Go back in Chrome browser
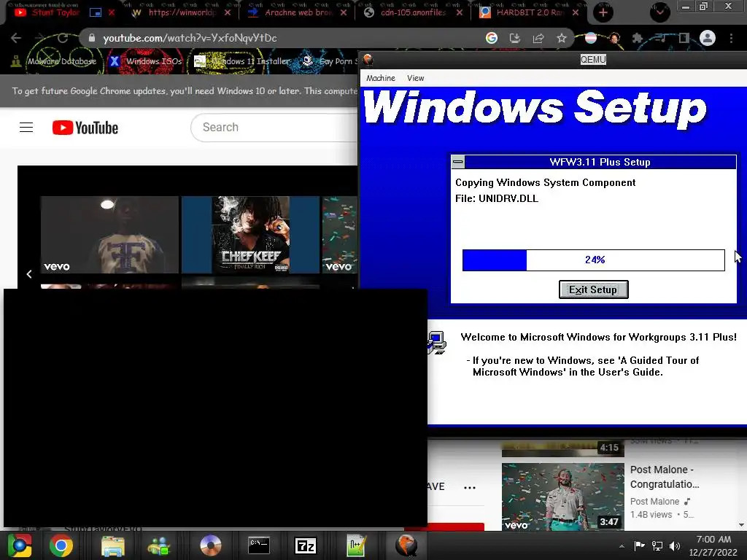Viewport: 747px width, 560px height. point(16,38)
